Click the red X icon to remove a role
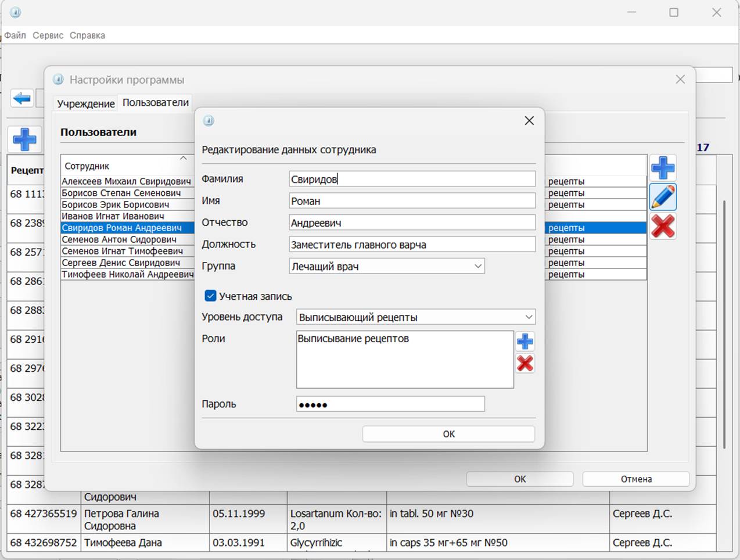Image resolution: width=740 pixels, height=560 pixels. tap(525, 364)
